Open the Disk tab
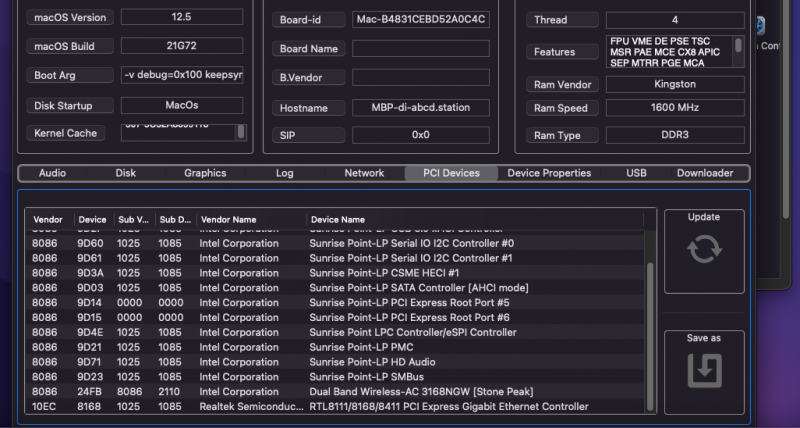This screenshot has width=800, height=428. (x=125, y=173)
